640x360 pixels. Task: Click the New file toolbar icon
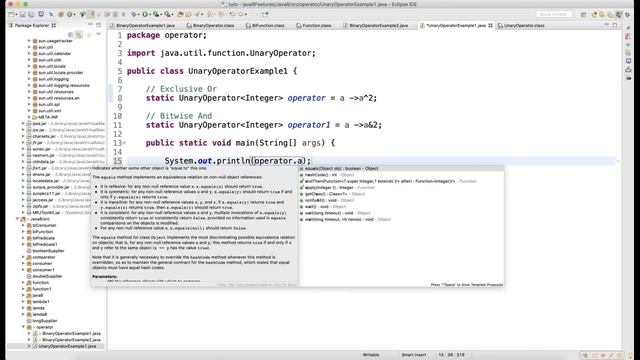click(11, 14)
